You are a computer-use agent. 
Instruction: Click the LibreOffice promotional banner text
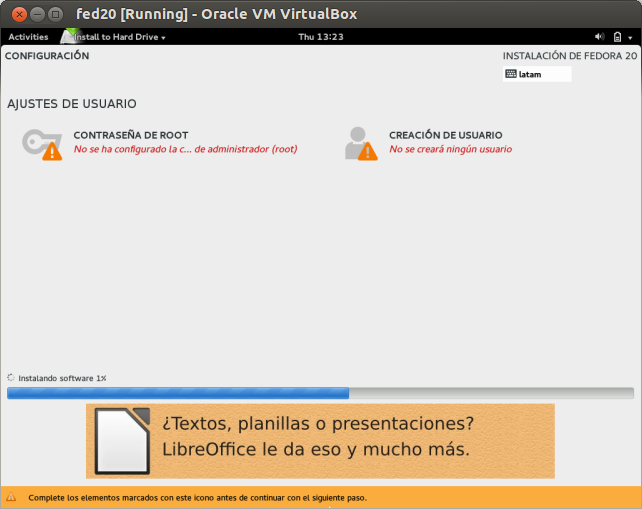(318, 437)
